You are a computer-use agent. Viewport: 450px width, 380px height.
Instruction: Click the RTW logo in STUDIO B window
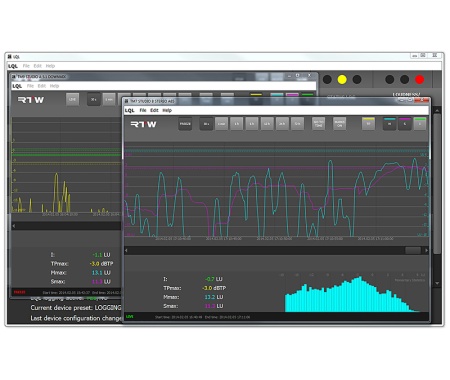pos(143,124)
